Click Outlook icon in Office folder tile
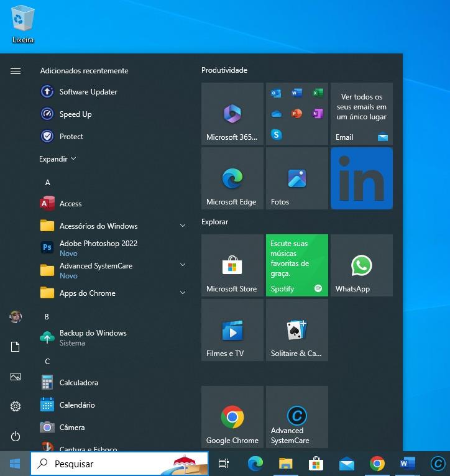The height and width of the screenshot is (476, 450). click(x=276, y=93)
